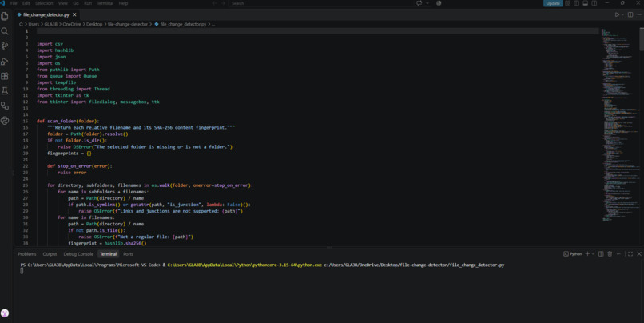Switch to the Problems panel tab

27,254
